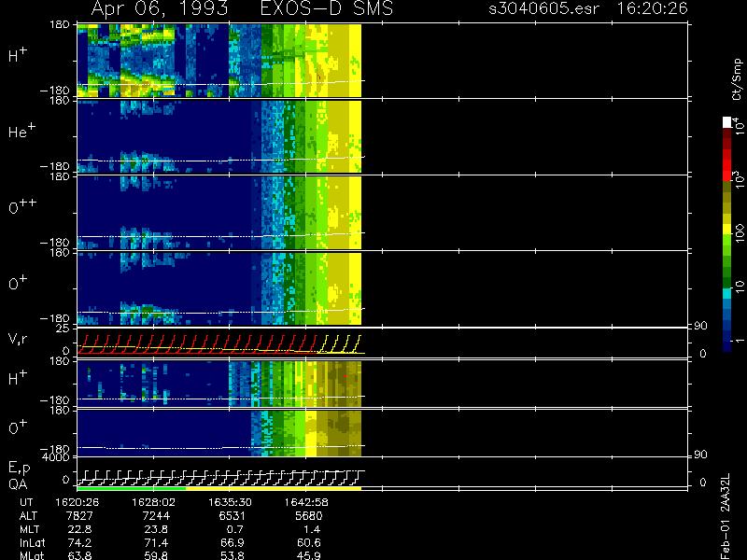Viewport: 747px width, 560px height.
Task: Click the header time '16:20:26'
Action: pyautogui.click(x=652, y=8)
